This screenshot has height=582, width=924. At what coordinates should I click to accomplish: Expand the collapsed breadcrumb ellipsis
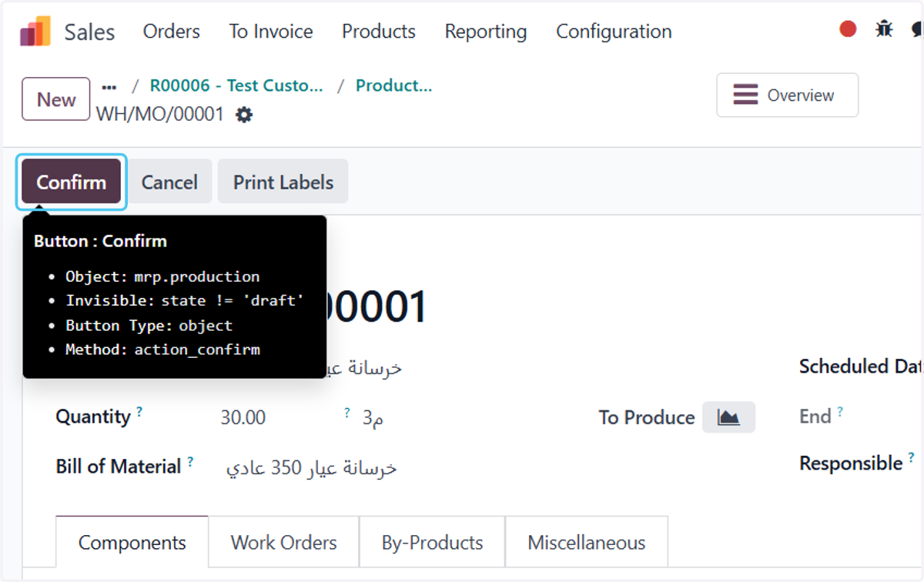tap(109, 87)
